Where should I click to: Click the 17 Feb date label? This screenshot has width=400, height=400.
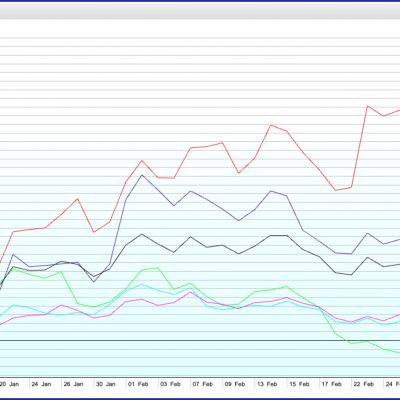332,384
